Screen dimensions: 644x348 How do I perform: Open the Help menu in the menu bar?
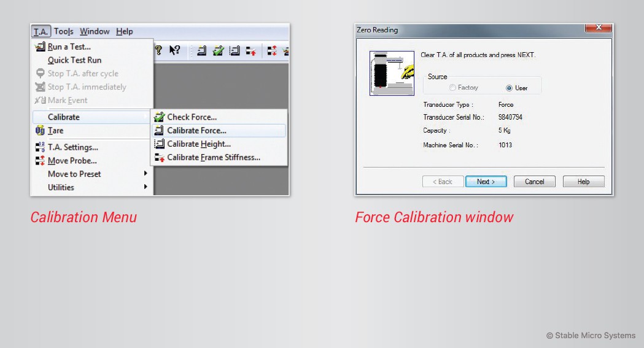pyautogui.click(x=125, y=31)
